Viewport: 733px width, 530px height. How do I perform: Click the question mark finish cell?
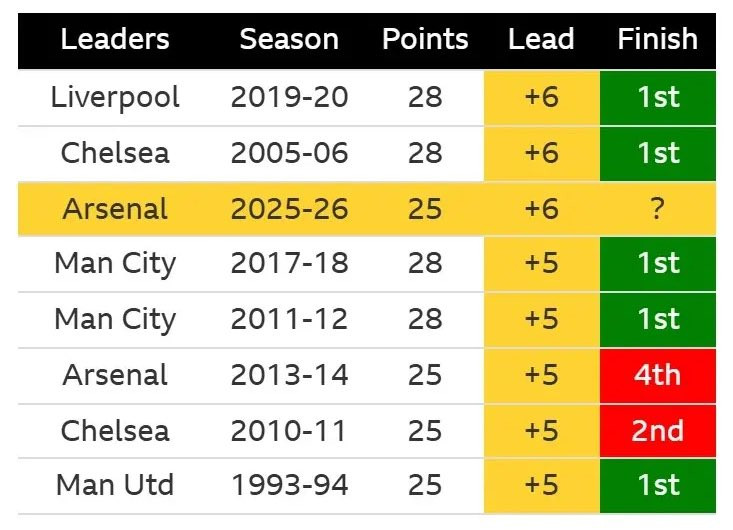coord(657,208)
